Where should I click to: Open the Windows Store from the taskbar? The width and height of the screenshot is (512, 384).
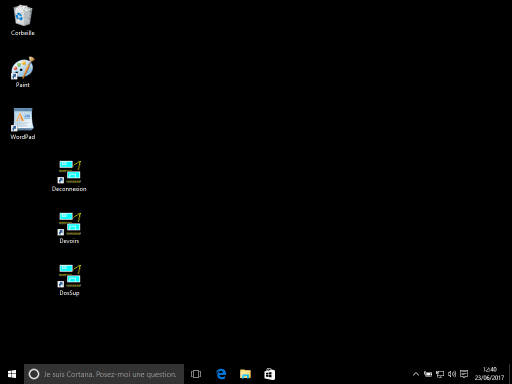click(269, 374)
